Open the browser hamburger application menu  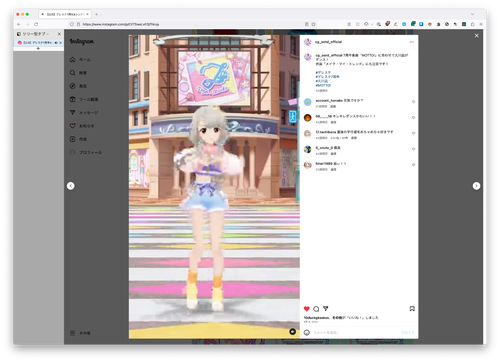coord(481,24)
